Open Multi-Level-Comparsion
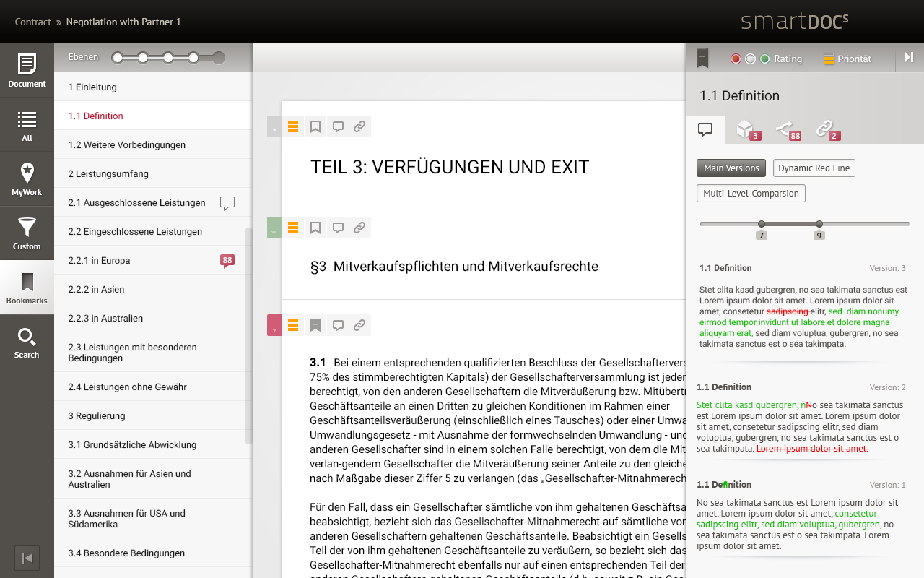This screenshot has height=578, width=924. click(x=752, y=193)
